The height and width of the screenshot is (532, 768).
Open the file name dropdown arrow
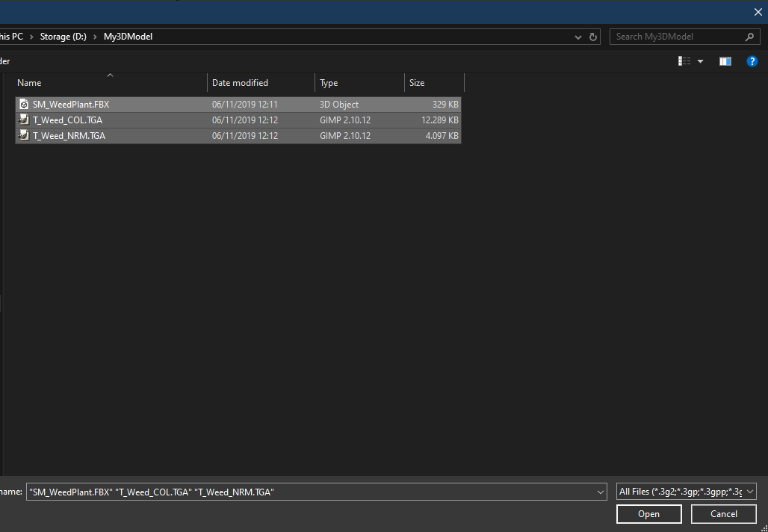[601, 492]
